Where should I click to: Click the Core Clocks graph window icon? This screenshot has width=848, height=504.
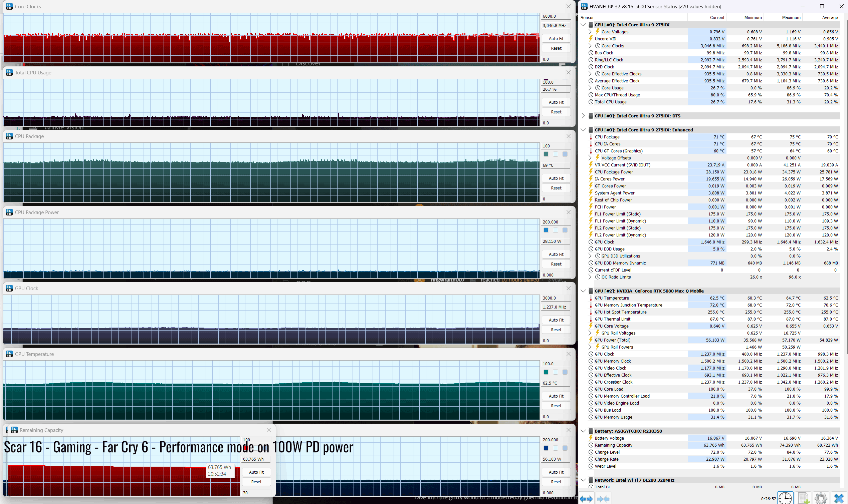[9, 6]
